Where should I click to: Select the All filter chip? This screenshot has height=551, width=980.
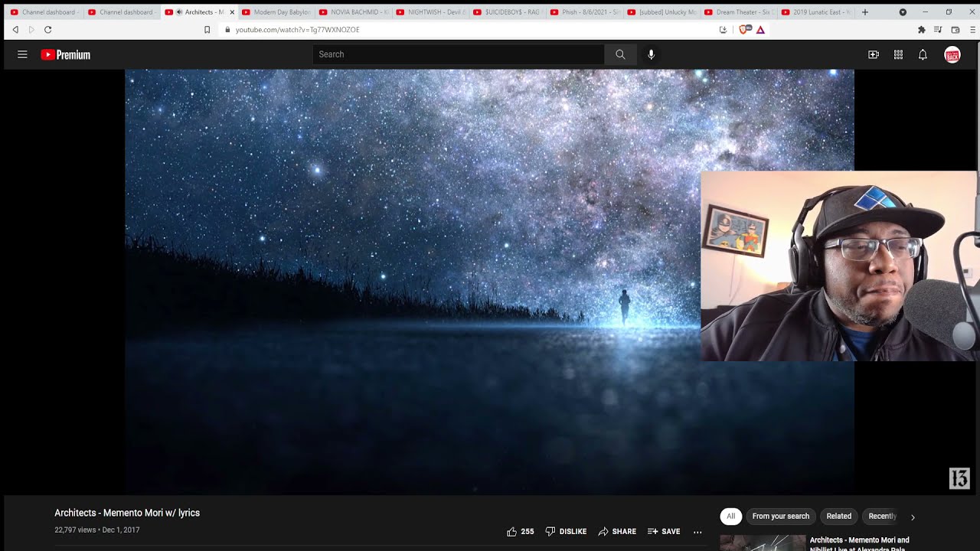(730, 516)
